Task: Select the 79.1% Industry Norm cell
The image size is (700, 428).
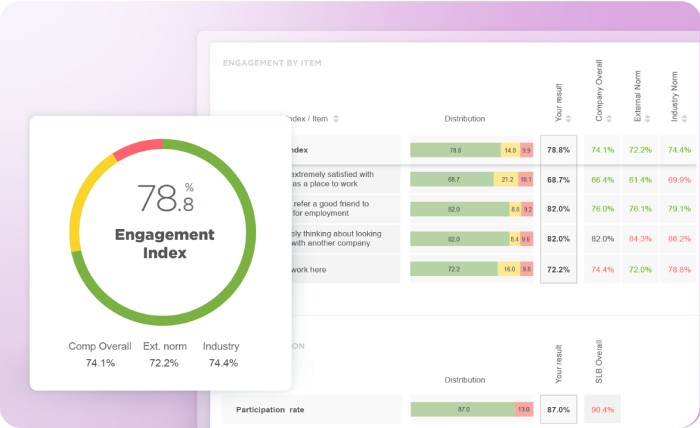Action: [679, 209]
